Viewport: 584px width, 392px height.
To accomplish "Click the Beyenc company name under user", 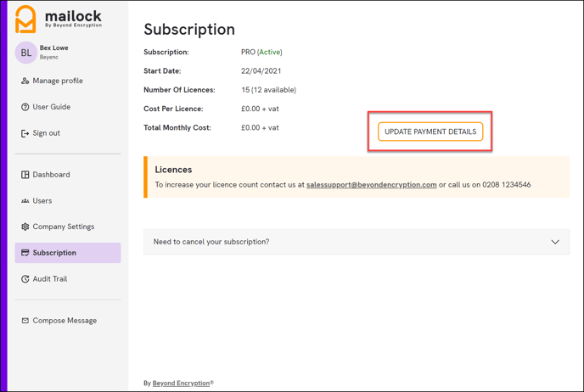I will coord(48,58).
